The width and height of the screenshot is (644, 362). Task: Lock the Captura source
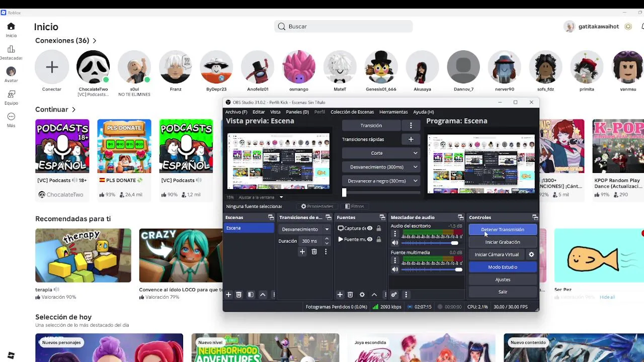coord(379,228)
